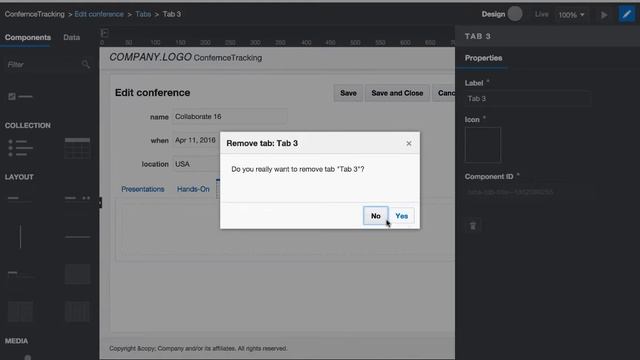Click the Icon picker box
The height and width of the screenshot is (360, 640).
(x=482, y=145)
